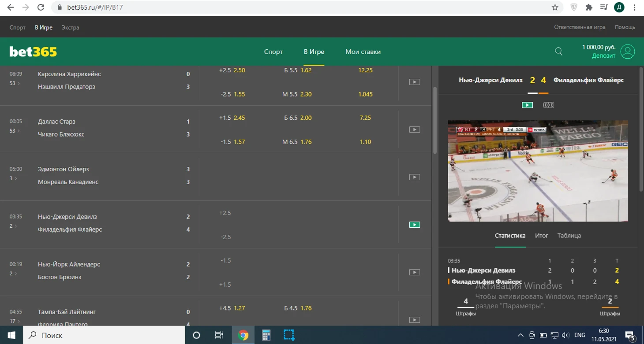Expand 2 markets for Нью-Йорк Айлендерс match
Image resolution: width=644 pixels, height=344 pixels.
point(14,274)
